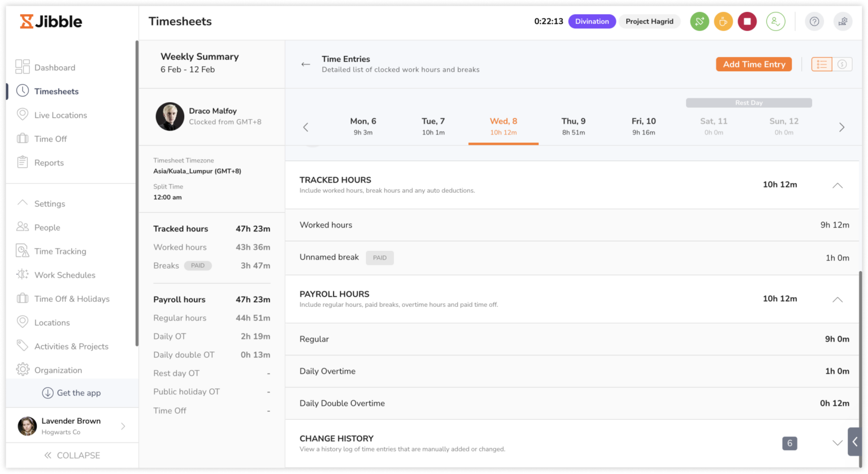868x474 pixels.
Task: Open the help question mark icon
Action: pyautogui.click(x=814, y=21)
